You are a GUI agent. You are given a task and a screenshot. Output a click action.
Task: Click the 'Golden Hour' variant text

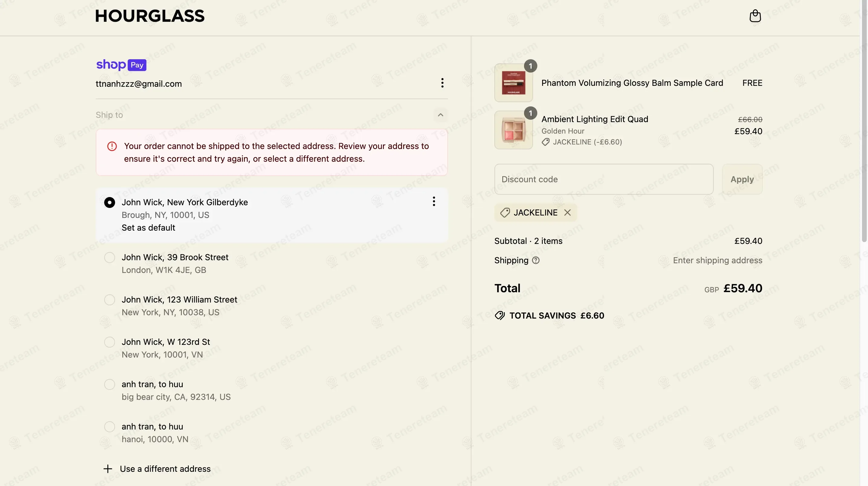[x=563, y=131]
